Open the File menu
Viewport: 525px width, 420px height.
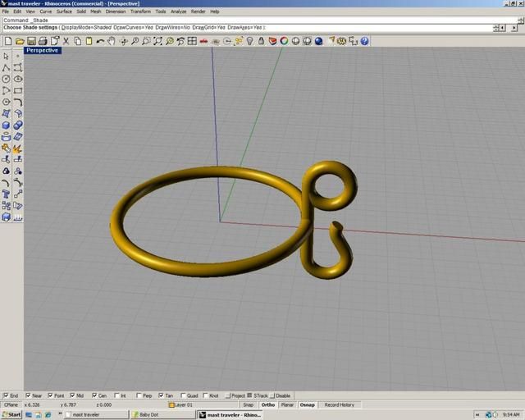click(x=6, y=11)
